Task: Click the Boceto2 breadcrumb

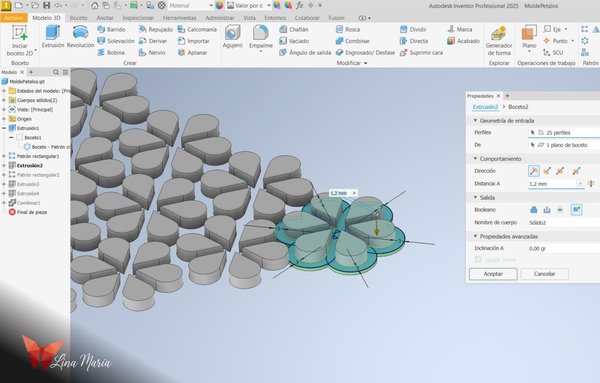Action: (x=518, y=107)
